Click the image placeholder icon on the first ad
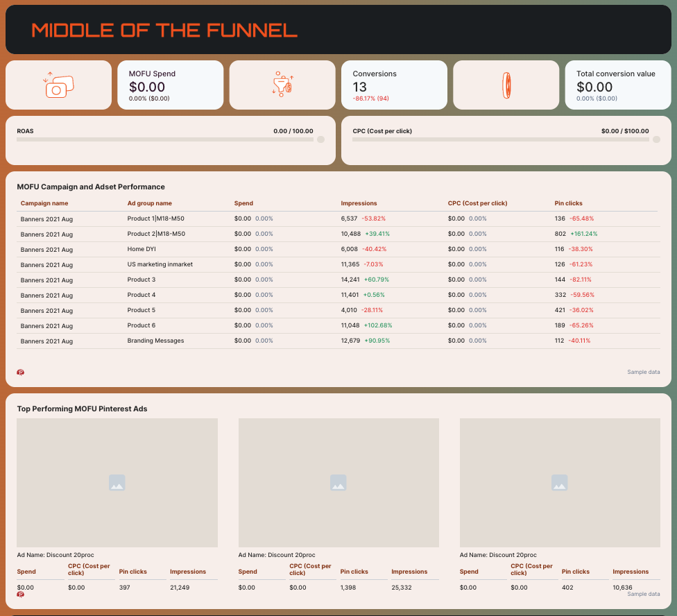Screen dimensions: 677x616 [117, 482]
